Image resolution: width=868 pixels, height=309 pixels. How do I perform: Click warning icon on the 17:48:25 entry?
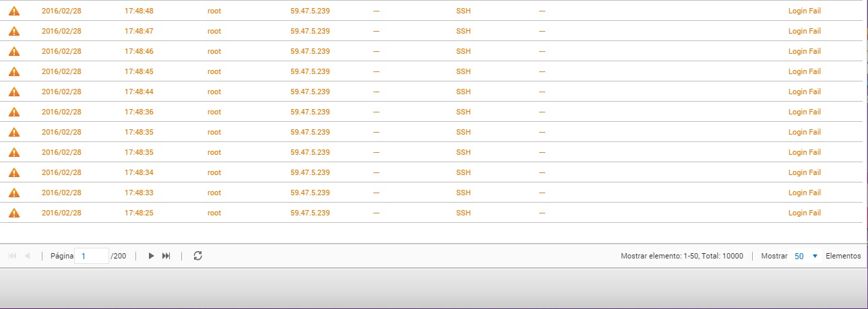click(14, 213)
